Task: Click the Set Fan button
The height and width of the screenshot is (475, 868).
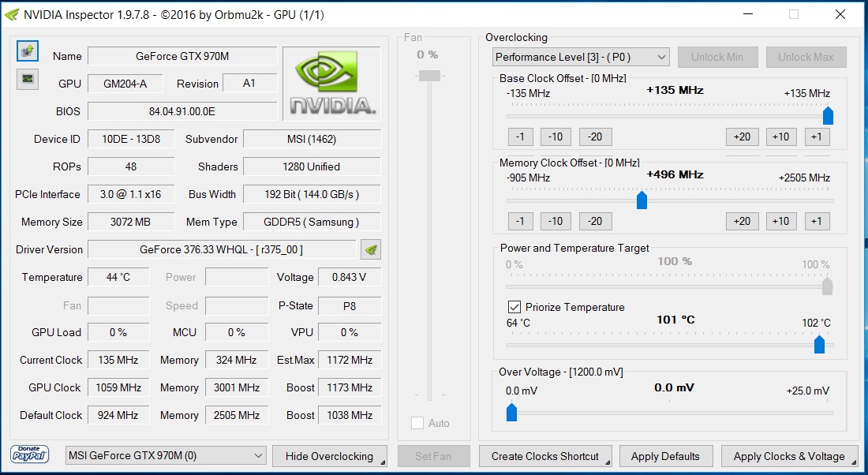Action: pos(433,456)
